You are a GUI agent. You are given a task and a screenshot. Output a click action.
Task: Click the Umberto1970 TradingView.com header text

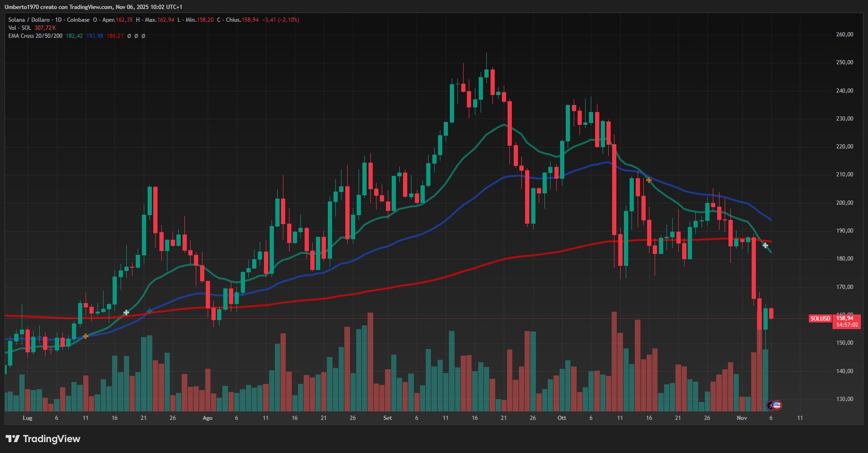tap(93, 7)
